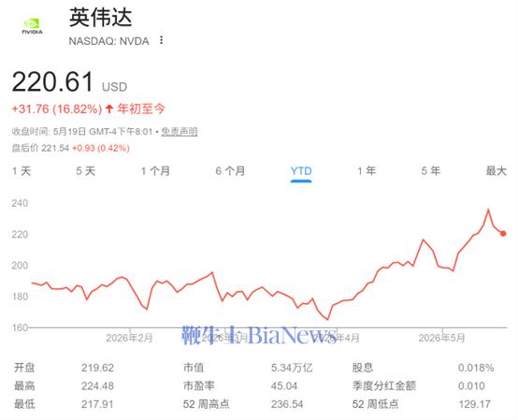Open the three-dot more options menu
Screen dimensions: 518x420
(161, 40)
